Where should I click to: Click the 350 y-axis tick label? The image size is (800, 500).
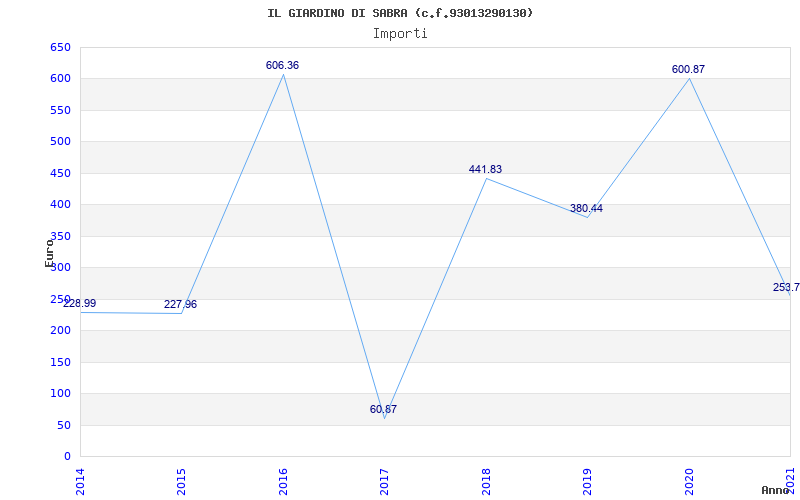coord(60,236)
